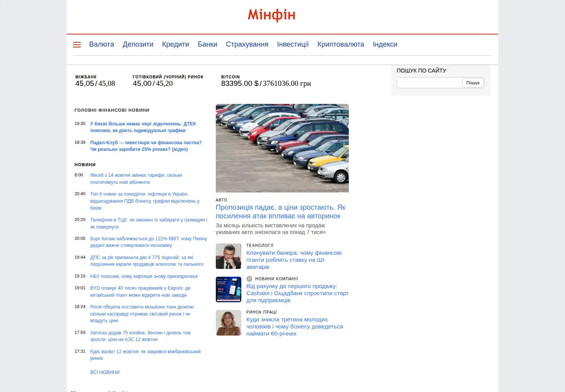Open Курс валют 12 жовтня link
Viewport: 565px width, 392px height.
coord(145,355)
